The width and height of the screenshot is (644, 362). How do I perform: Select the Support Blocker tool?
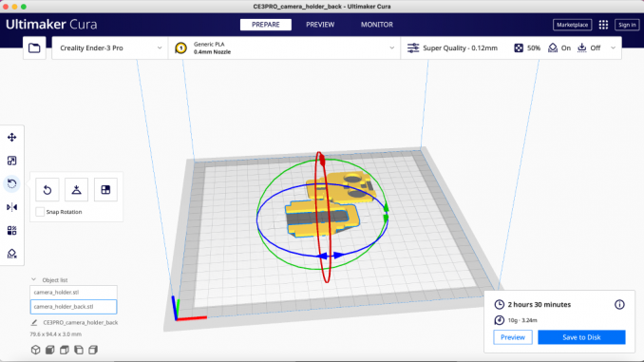pos(12,254)
